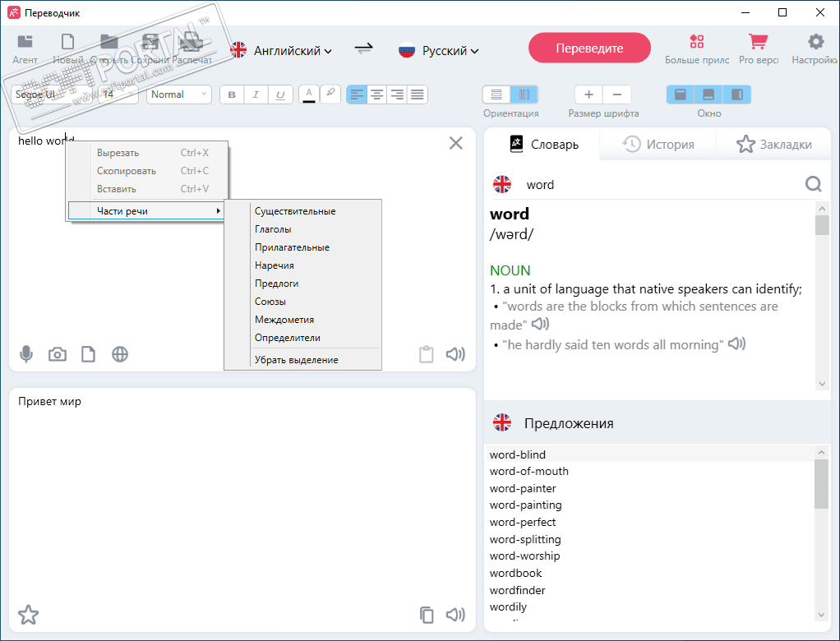Apply highlighter text background color
840x641 pixels.
coord(330,94)
